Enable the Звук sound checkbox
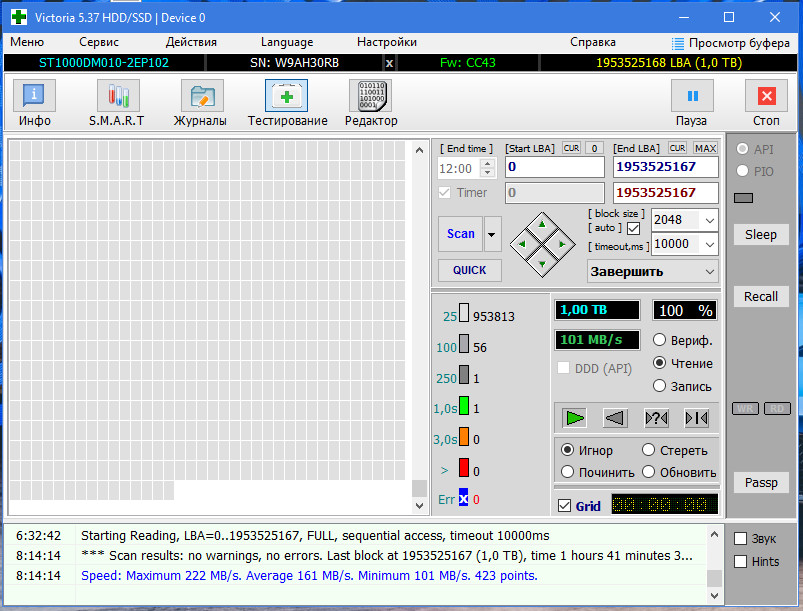The width and height of the screenshot is (803, 611). click(740, 539)
